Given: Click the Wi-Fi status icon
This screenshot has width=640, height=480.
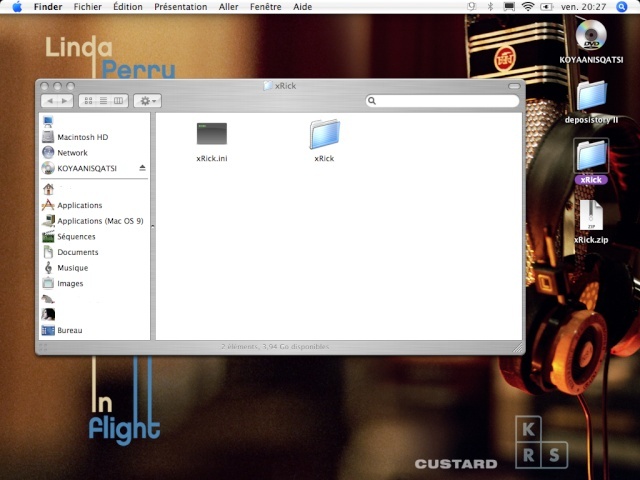Looking at the screenshot, I should coord(528,7).
